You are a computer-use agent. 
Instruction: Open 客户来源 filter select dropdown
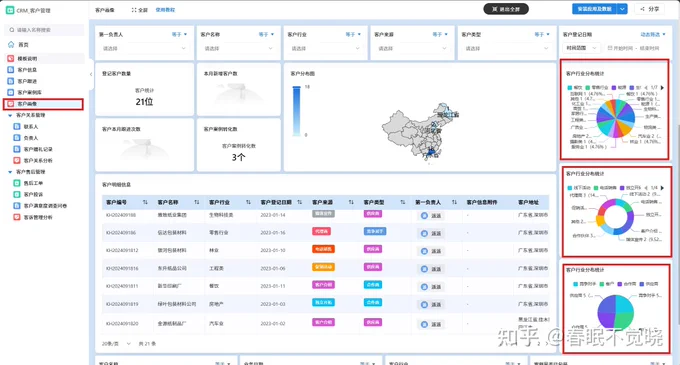pos(412,49)
